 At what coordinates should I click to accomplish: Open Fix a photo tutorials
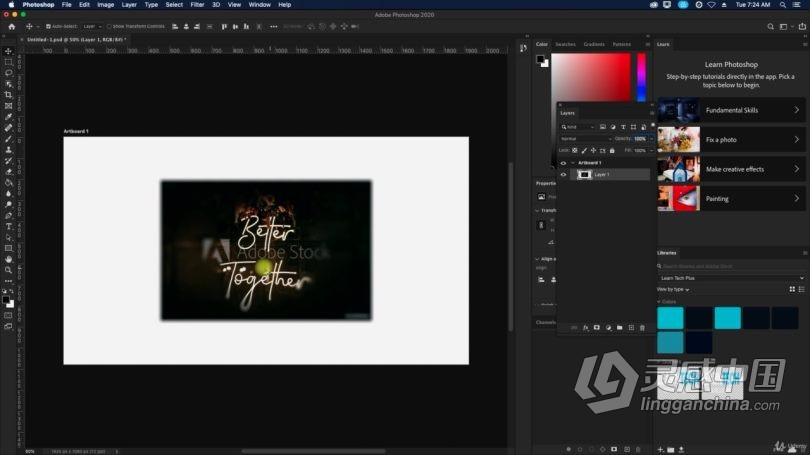point(731,139)
